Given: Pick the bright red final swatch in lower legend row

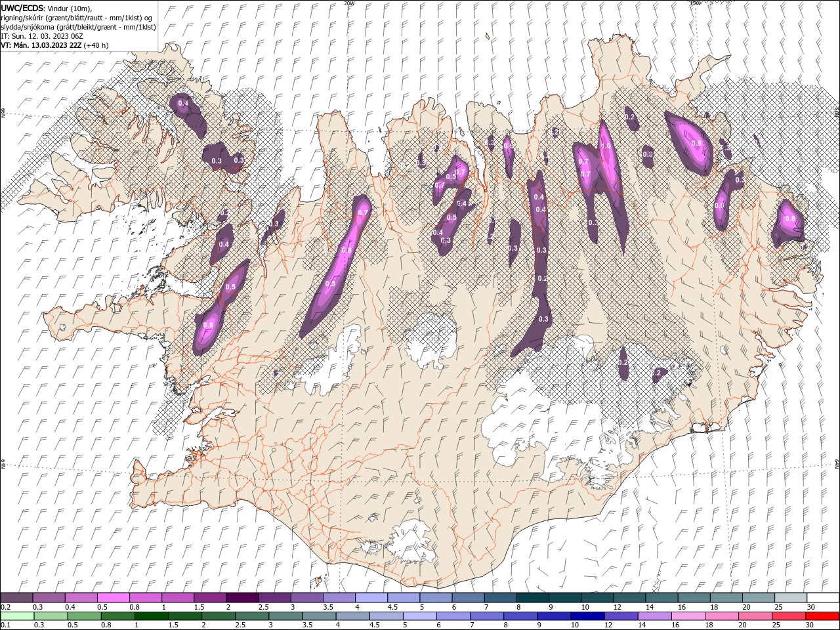Looking at the screenshot, I should click(x=822, y=616).
